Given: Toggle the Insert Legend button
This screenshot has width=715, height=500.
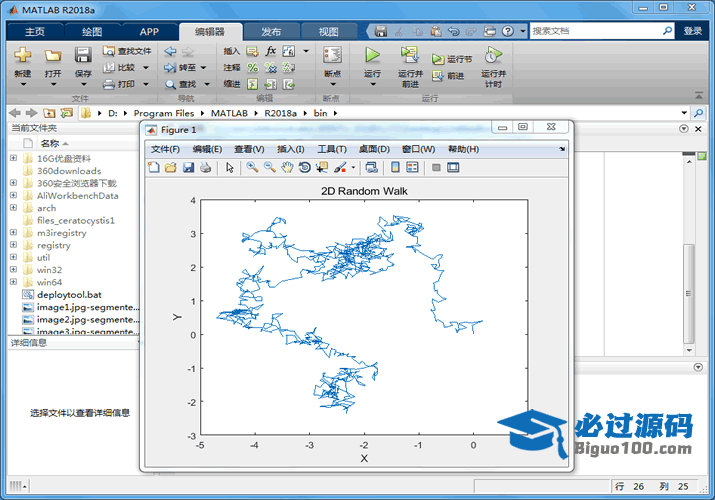Looking at the screenshot, I should (412, 167).
